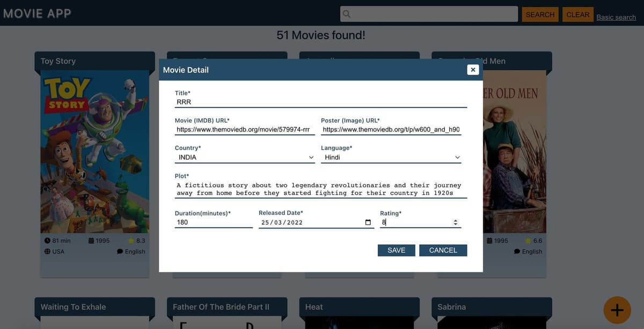Open the Basic search link
Image resolution: width=644 pixels, height=329 pixels.
616,17
